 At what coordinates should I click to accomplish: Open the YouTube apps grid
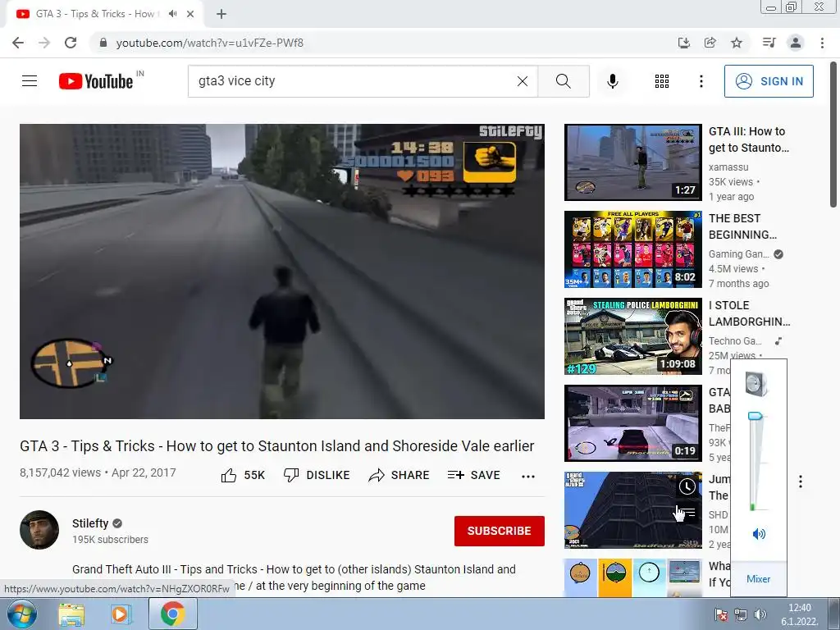(662, 81)
